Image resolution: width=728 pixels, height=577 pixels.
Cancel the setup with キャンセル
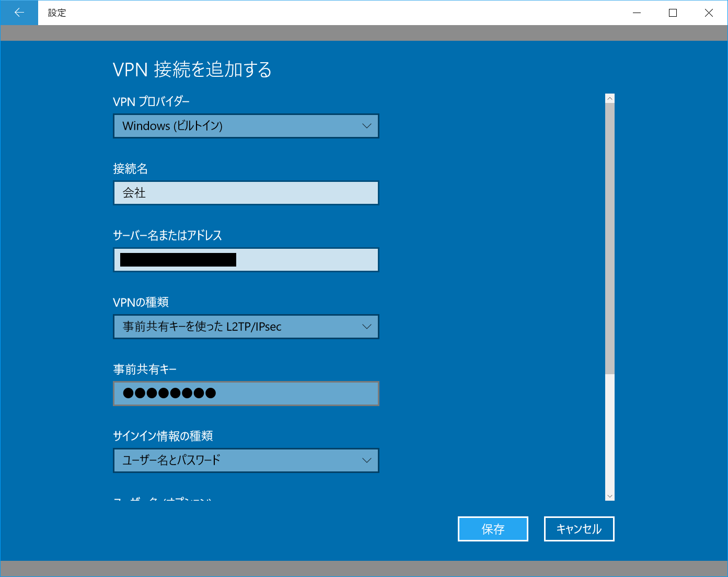(x=579, y=529)
